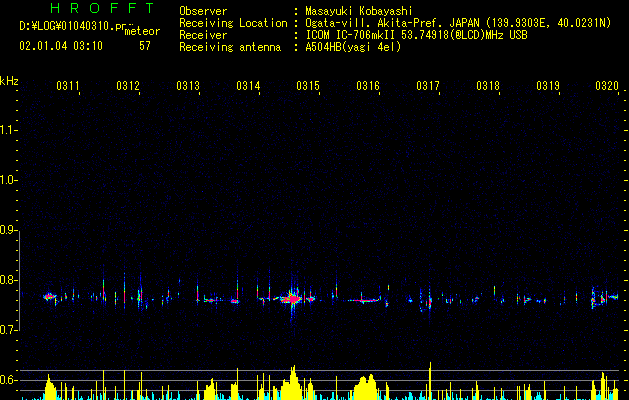Click the yellow intensity peak below 0316
The image size is (629, 400).
[364, 387]
